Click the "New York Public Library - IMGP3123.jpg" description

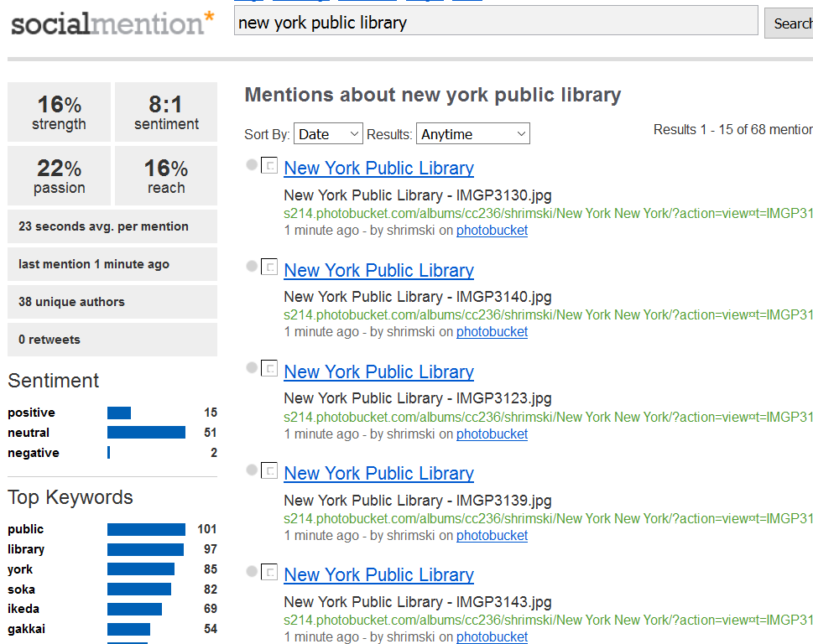[418, 398]
